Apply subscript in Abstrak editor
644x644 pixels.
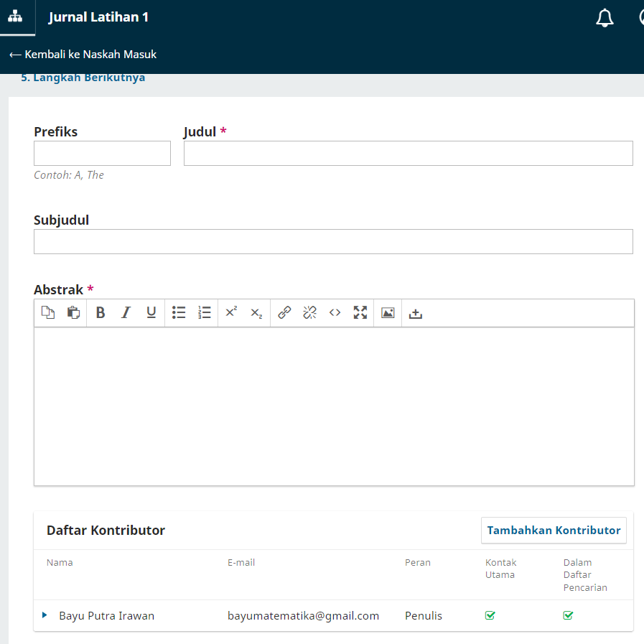(257, 313)
